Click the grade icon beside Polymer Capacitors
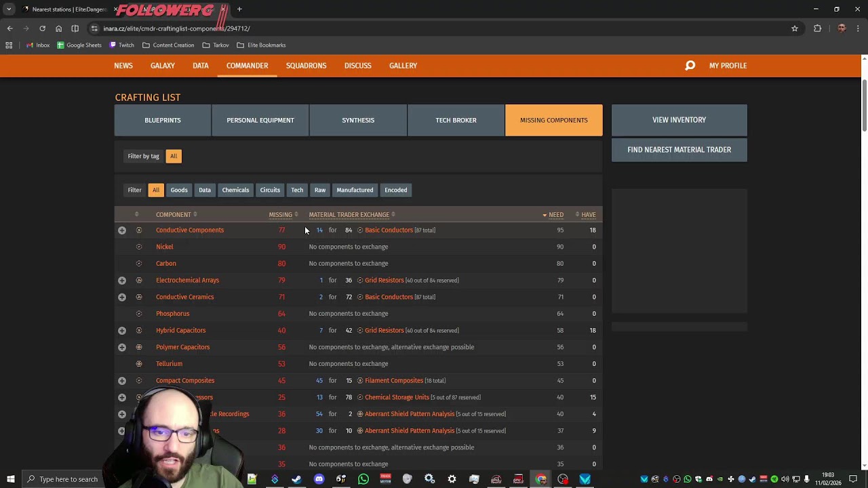Screen dimensions: 868x488 pyautogui.click(x=139, y=347)
